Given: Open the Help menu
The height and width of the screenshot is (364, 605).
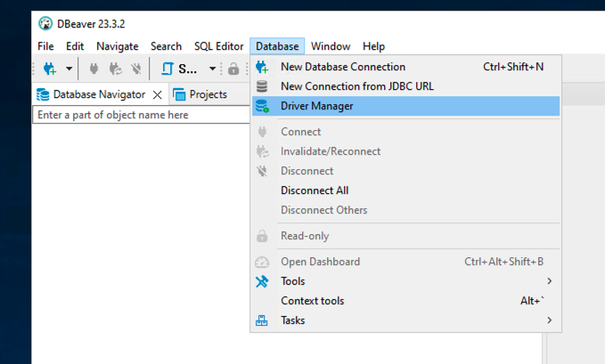Looking at the screenshot, I should click(x=373, y=46).
